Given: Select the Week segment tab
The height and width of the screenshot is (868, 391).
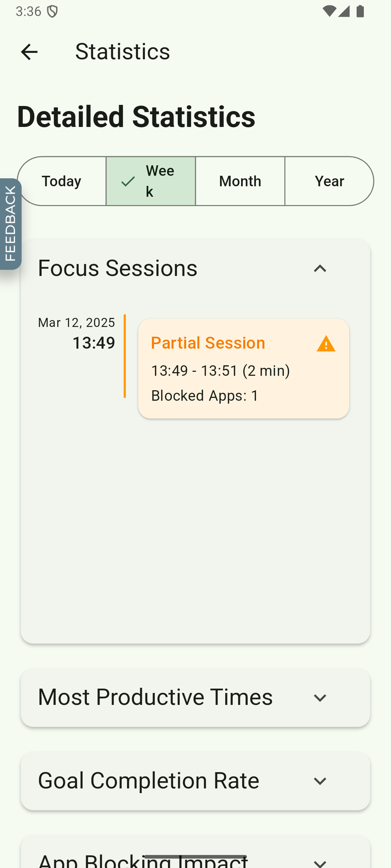Looking at the screenshot, I should (151, 181).
